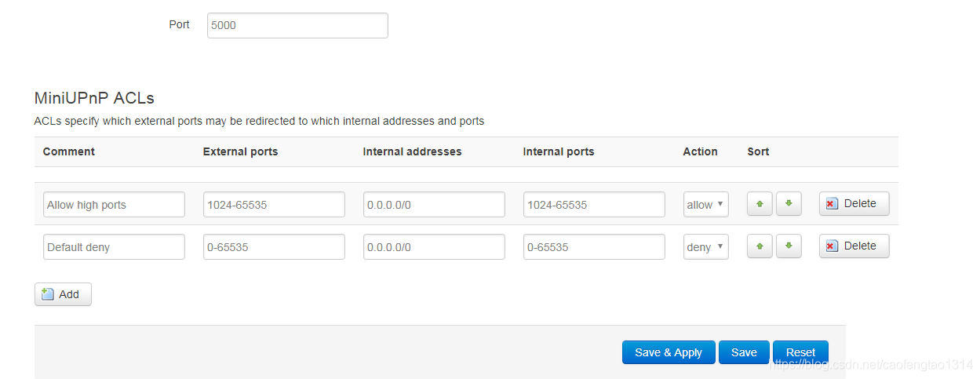
Task: Move Default deny rule down
Action: (789, 246)
